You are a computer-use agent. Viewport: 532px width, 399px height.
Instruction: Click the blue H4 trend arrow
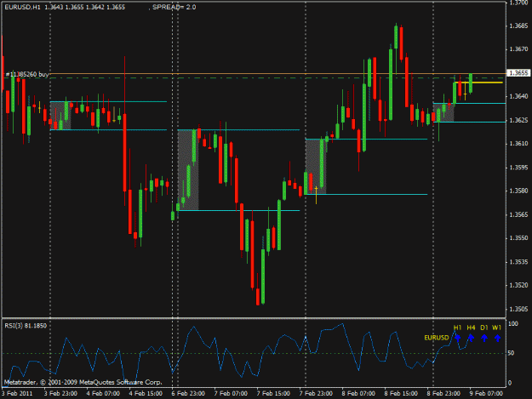coord(471,338)
